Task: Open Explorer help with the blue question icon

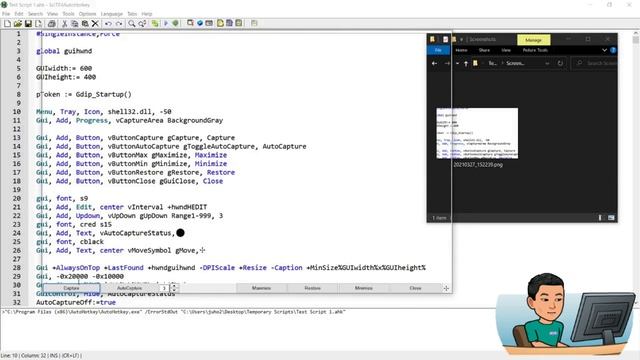Action: (x=613, y=50)
